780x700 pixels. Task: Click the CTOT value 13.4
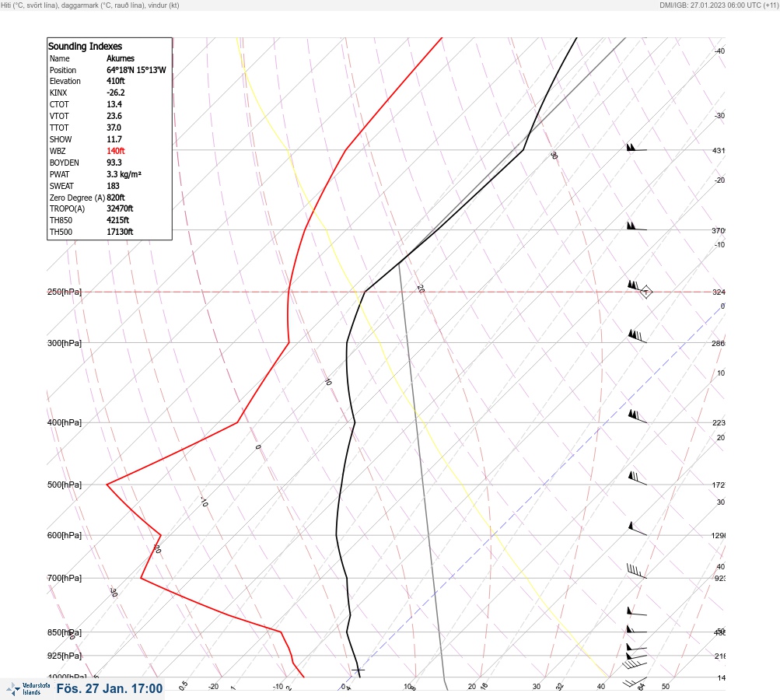[114, 104]
